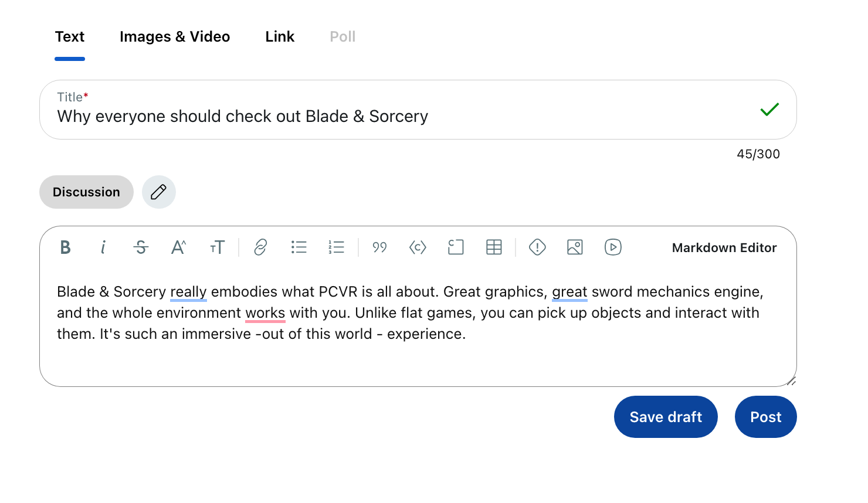This screenshot has height=503, width=868.
Task: Add an image to the post body
Action: coord(575,247)
